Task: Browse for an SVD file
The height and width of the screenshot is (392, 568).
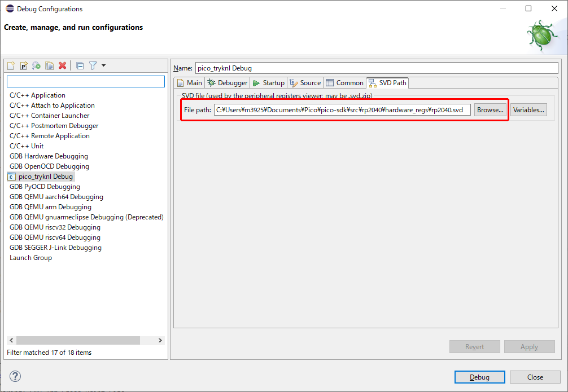Action: tap(490, 110)
